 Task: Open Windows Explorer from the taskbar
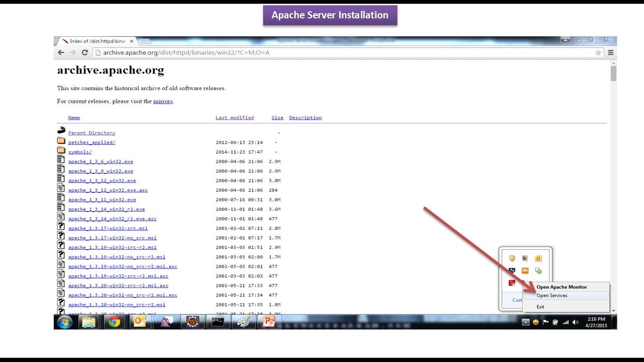pos(89,322)
